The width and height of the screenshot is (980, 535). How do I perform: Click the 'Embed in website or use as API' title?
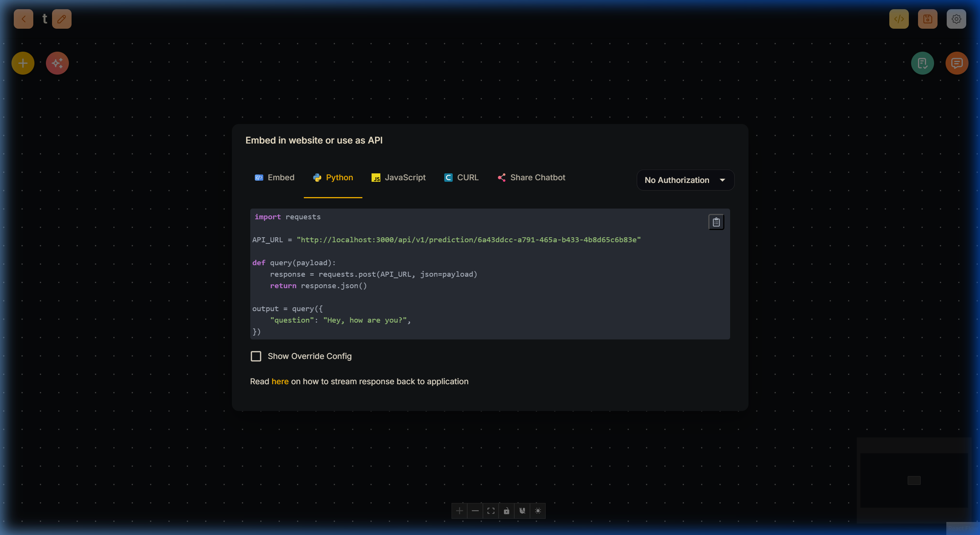(x=314, y=140)
